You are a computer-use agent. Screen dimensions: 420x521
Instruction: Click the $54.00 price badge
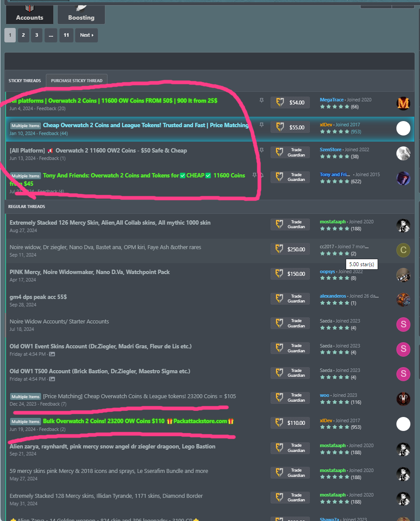coord(290,102)
